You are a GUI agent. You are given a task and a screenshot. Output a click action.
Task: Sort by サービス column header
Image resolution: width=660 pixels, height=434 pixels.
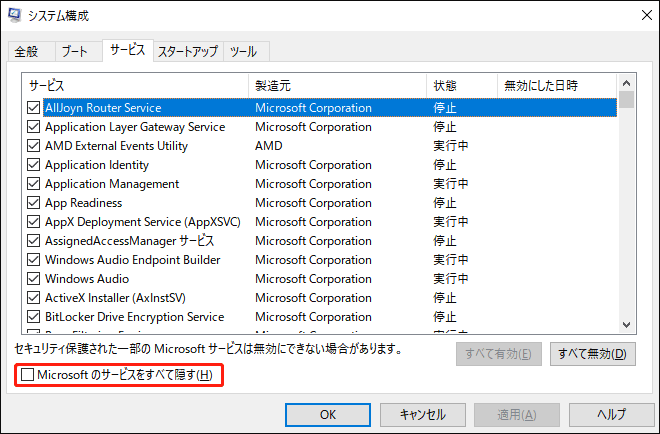click(135, 86)
